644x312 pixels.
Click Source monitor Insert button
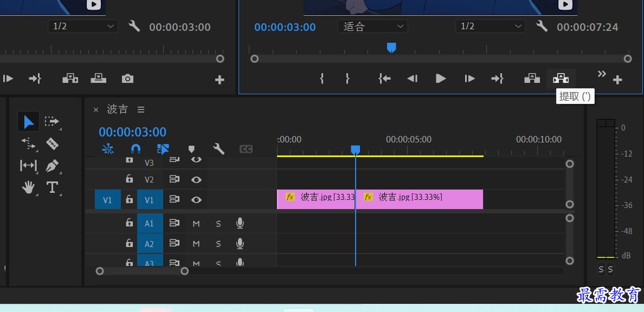[x=70, y=79]
